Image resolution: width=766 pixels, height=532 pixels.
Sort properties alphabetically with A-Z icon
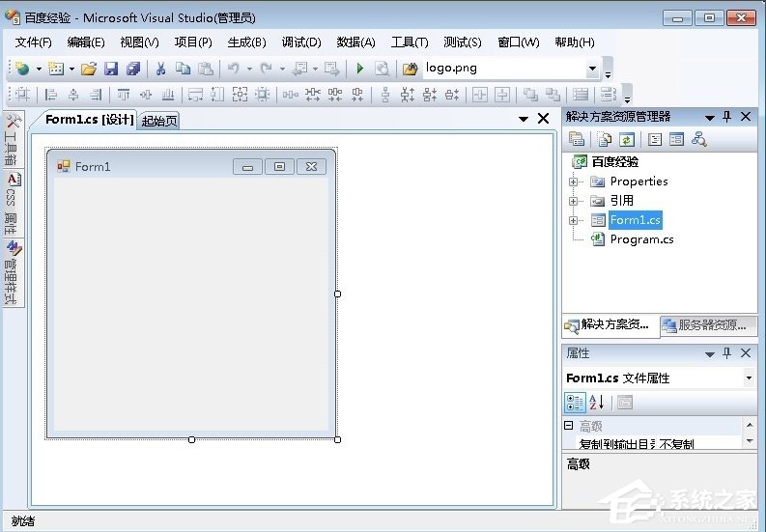pyautogui.click(x=596, y=403)
